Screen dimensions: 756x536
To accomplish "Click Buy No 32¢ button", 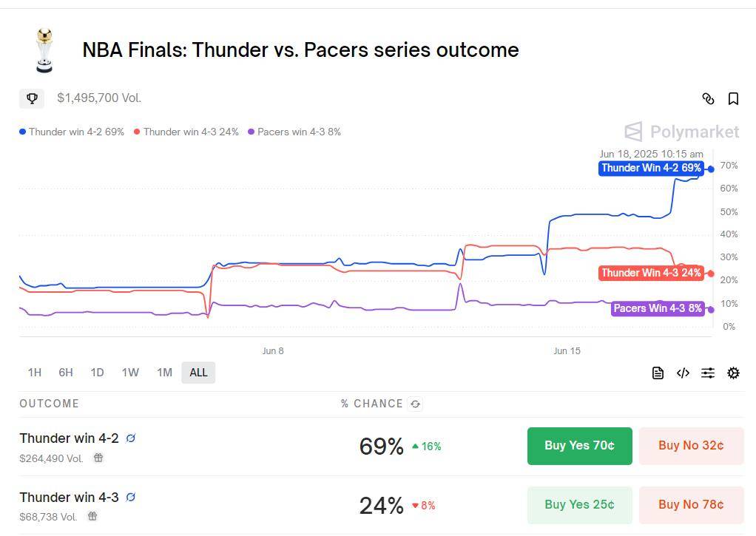I will click(691, 446).
